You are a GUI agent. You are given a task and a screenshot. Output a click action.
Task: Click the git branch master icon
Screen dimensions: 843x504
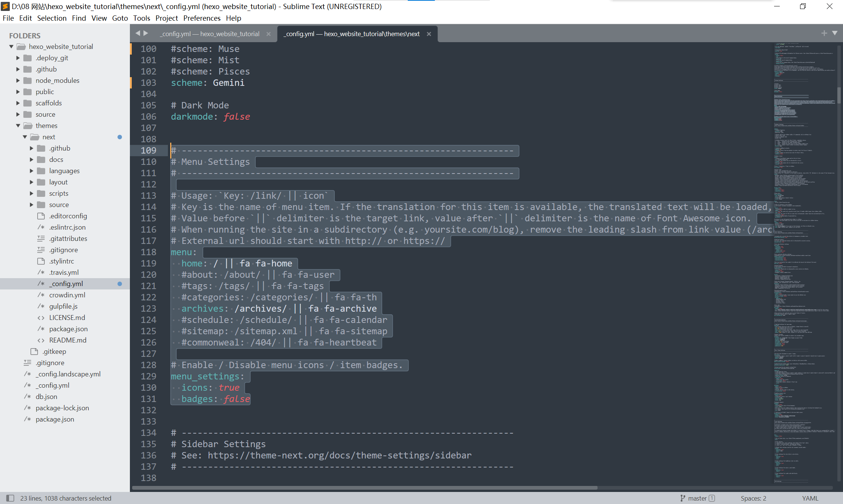(x=683, y=498)
